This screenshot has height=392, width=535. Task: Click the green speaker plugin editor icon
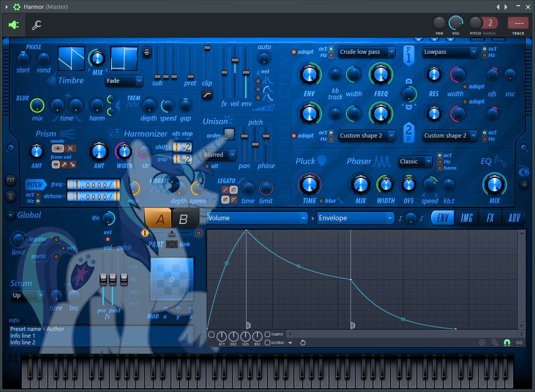[x=13, y=25]
